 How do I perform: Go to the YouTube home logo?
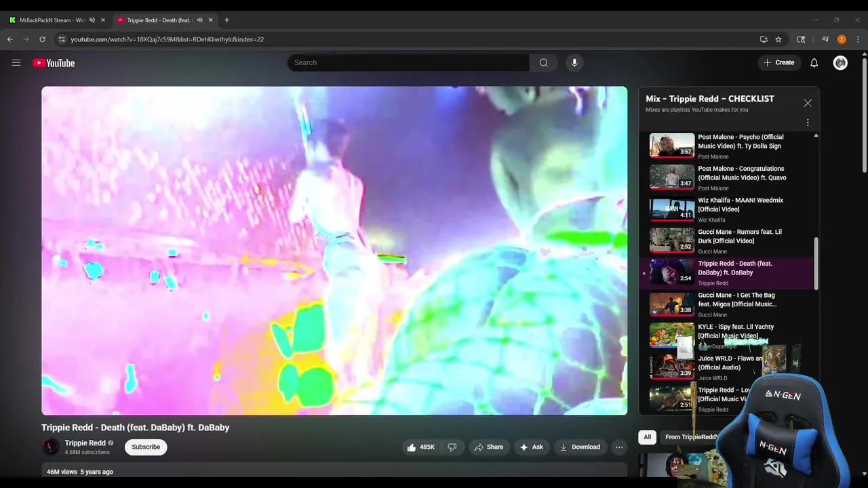pyautogui.click(x=54, y=63)
